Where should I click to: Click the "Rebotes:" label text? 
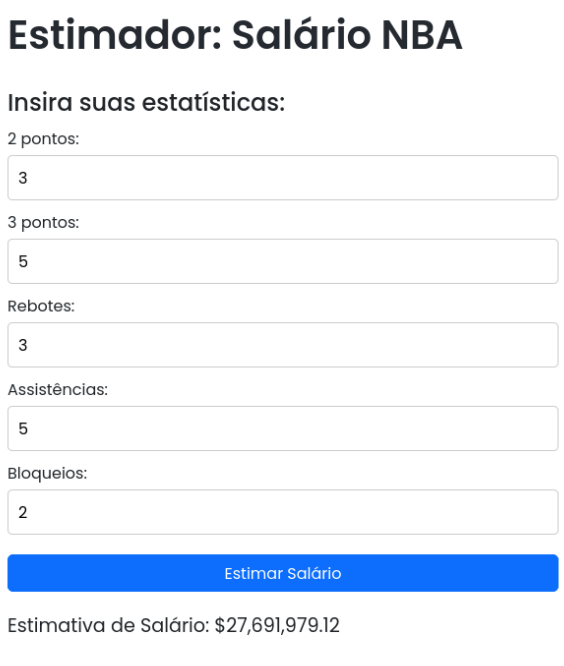coord(41,306)
